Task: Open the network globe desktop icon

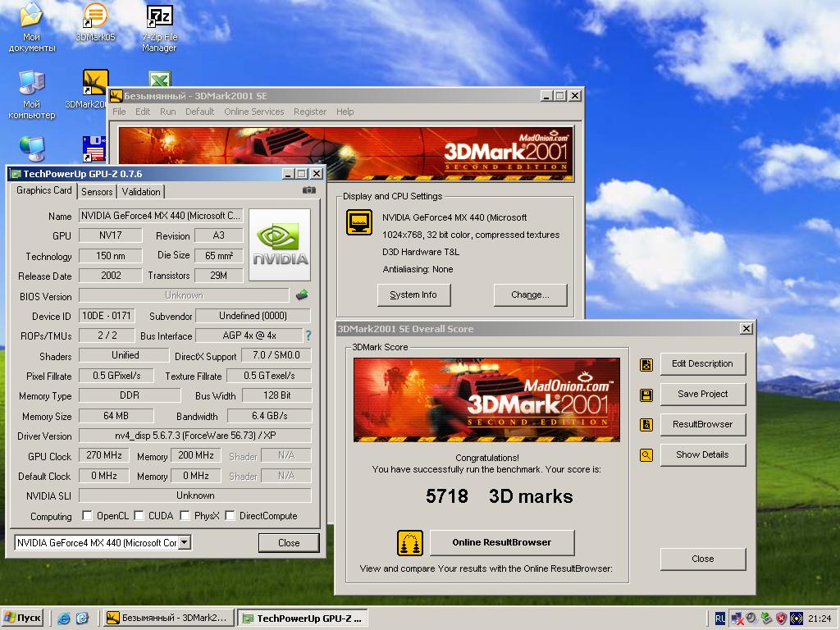Action: tap(32, 148)
